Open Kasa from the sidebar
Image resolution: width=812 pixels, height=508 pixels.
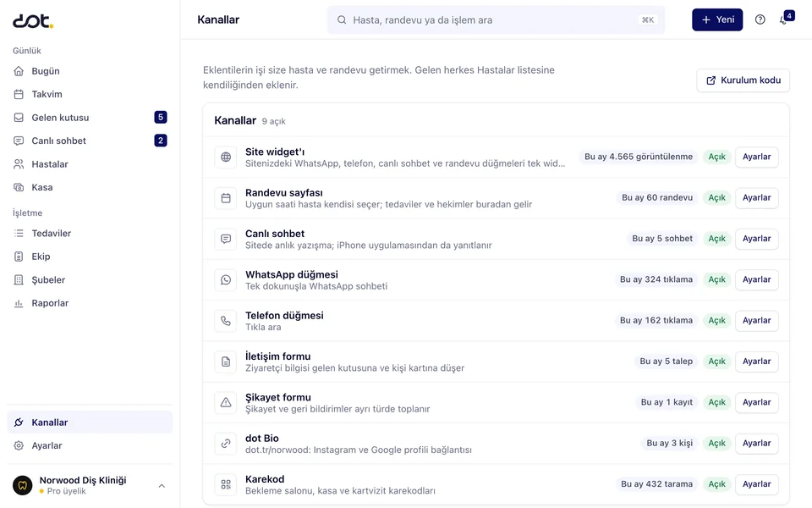click(x=90, y=187)
